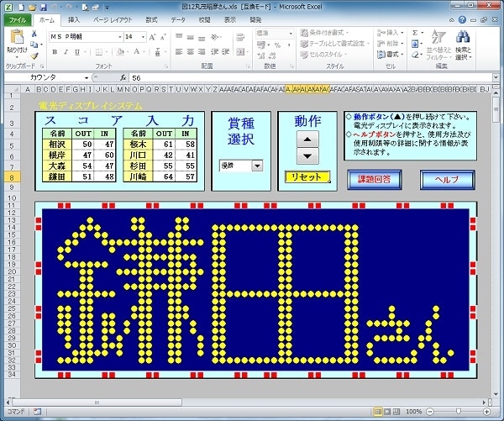The image size is (504, 421).
Task: Switch to the 数式 tab
Action: 151,20
